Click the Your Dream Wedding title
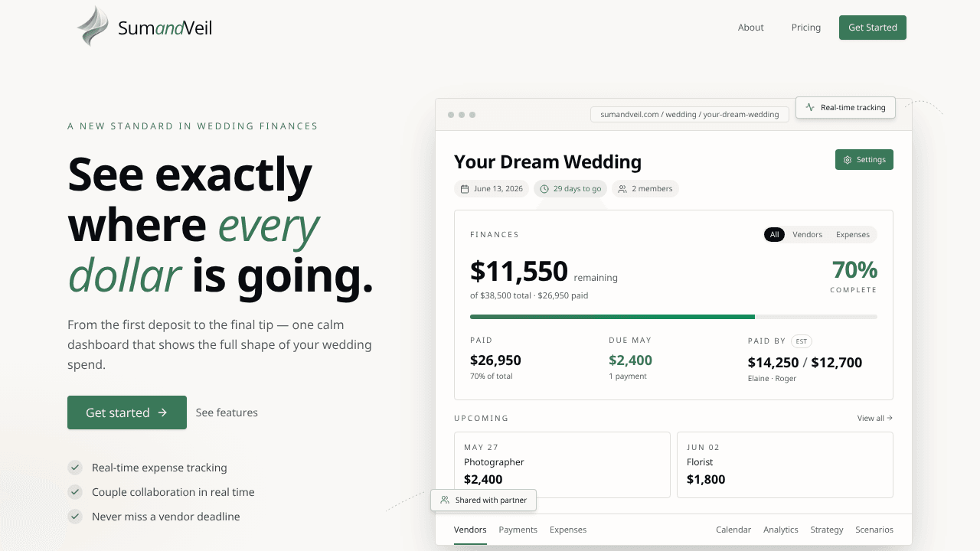 tap(547, 161)
